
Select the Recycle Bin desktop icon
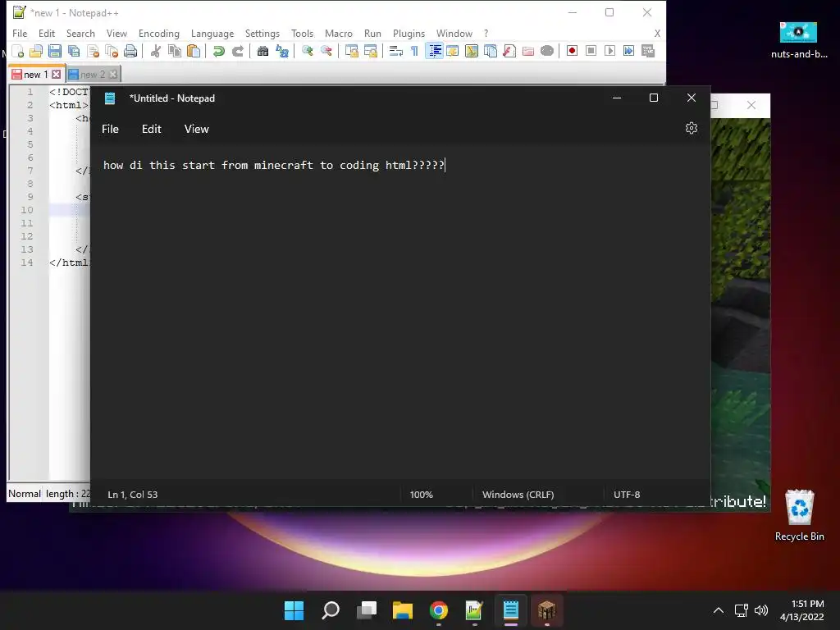(799, 516)
